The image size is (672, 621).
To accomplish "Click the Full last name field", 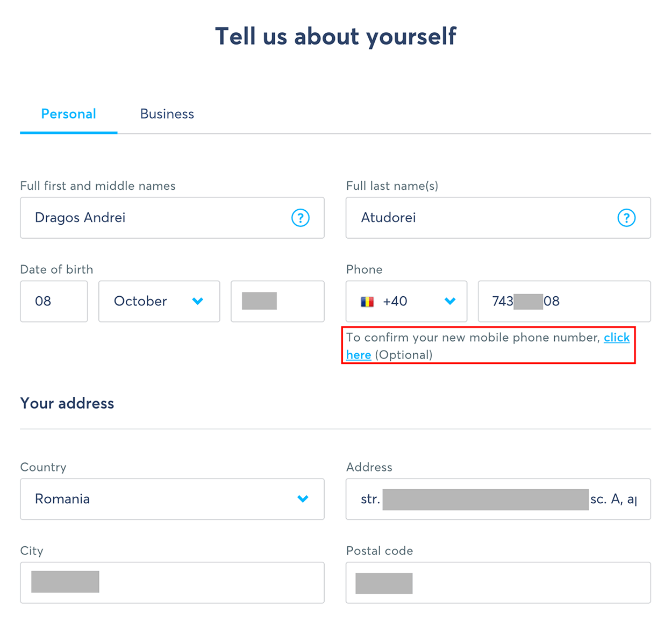I will point(498,218).
